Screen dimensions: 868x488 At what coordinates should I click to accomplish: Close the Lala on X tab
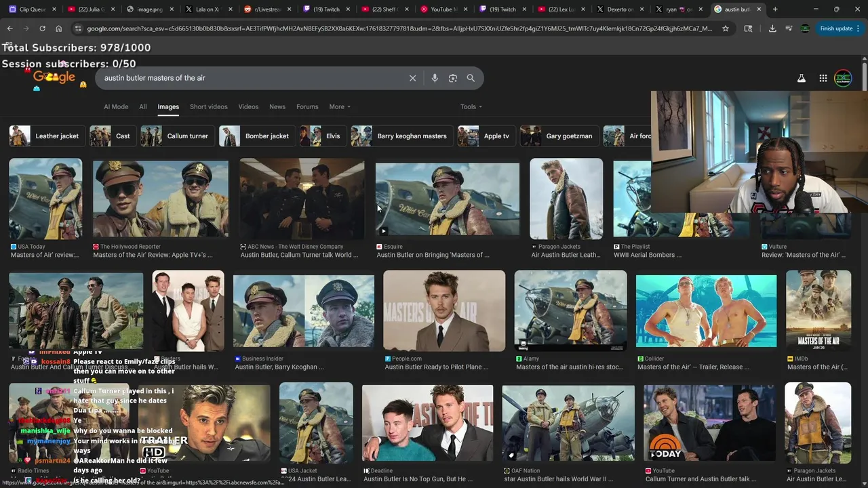tap(231, 9)
